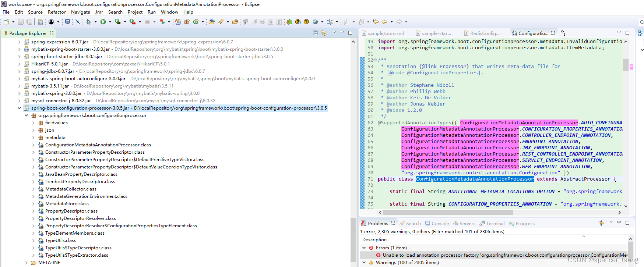Click the New file wizard icon
Image resolution: width=644 pixels, height=267 pixels.
[6, 22]
